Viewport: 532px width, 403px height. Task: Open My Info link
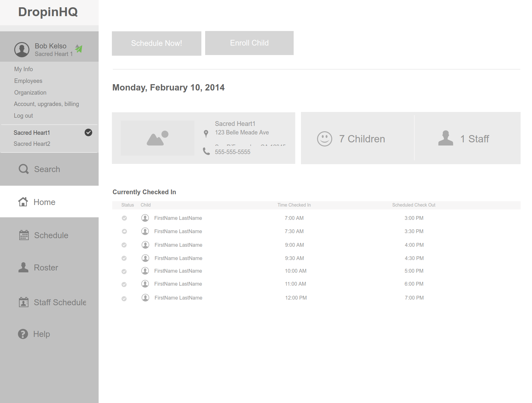point(23,69)
